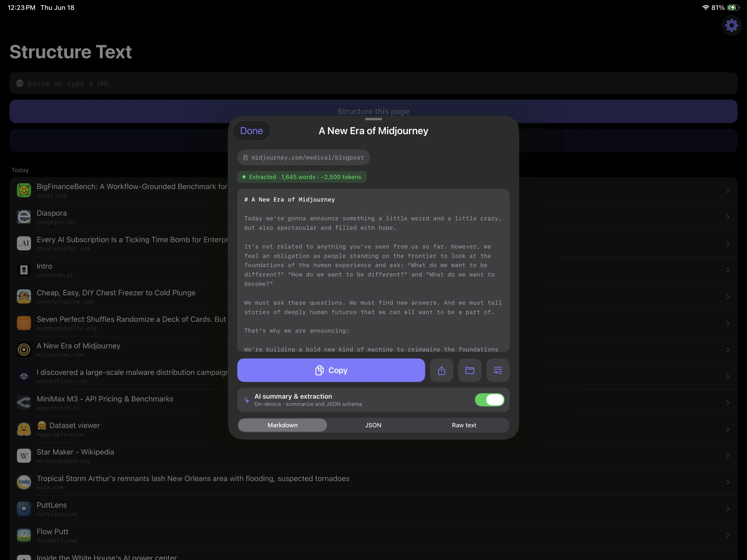Click the sheet title A New Era of Midjourney
The image size is (747, 560).
point(373,131)
